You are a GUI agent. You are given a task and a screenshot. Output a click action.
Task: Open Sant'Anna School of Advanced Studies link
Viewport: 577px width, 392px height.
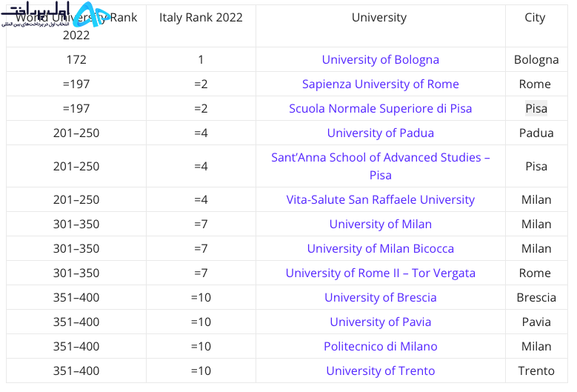[380, 166]
